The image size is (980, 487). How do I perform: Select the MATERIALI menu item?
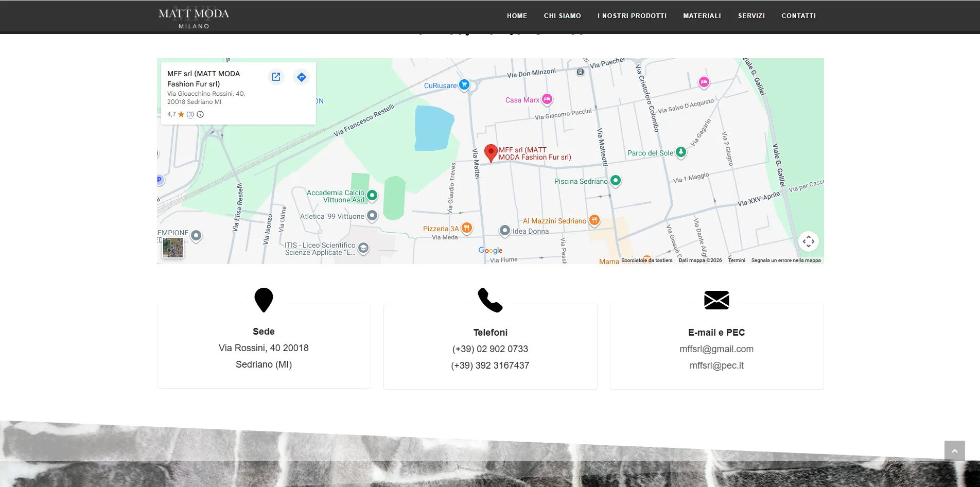702,16
